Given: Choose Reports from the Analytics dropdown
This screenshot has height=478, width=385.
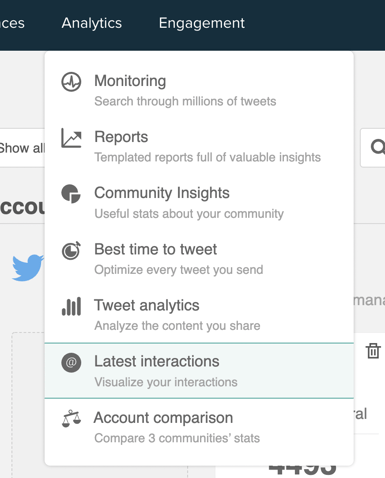Looking at the screenshot, I should coord(199,147).
